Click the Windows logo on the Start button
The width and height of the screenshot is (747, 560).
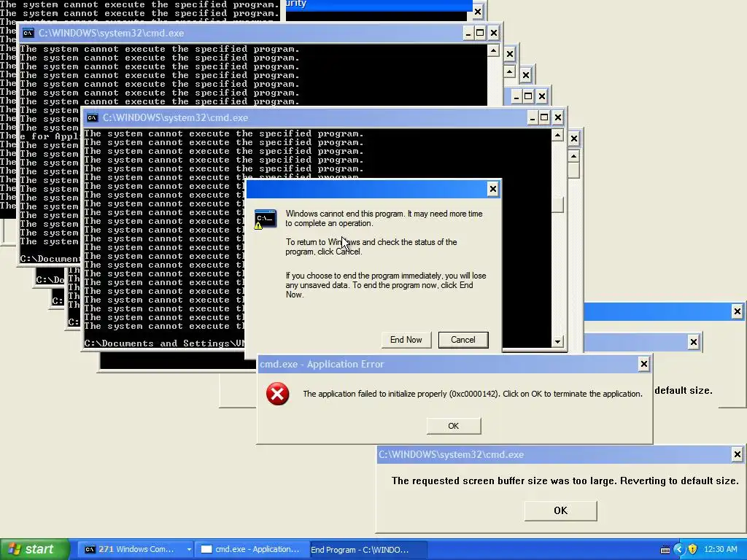tap(15, 549)
